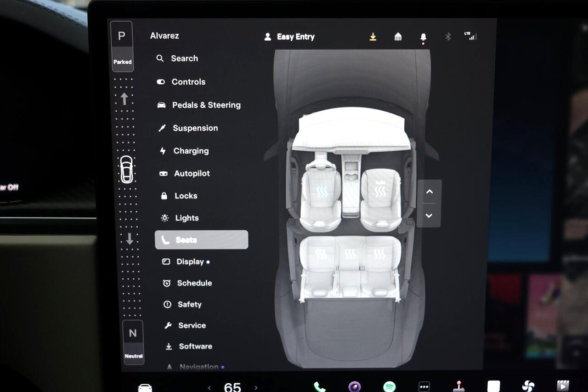Toggle driver seat heater
Viewport: 588px width, 392px height.
tap(322, 192)
